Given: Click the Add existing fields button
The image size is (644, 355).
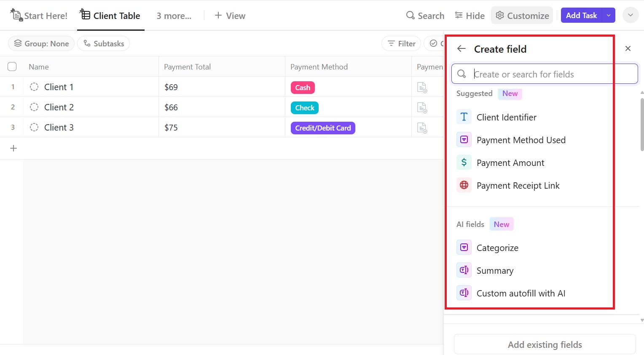Looking at the screenshot, I should 545,344.
